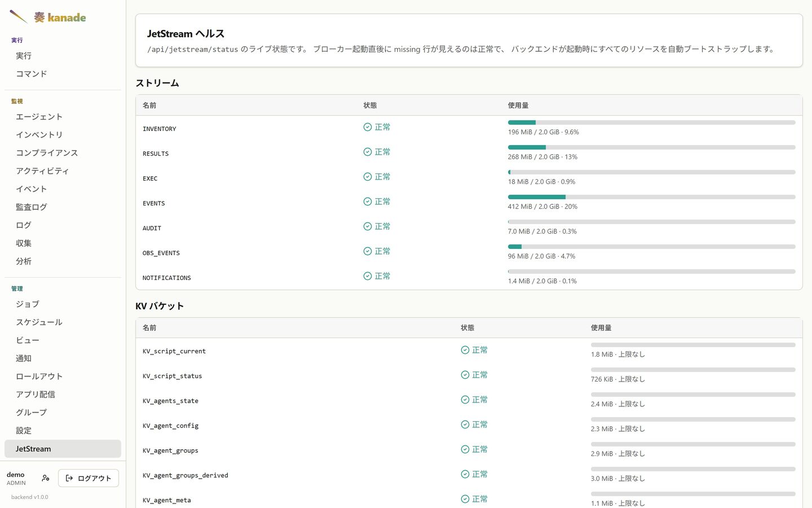Click the status check icon for EVENTS stream

tap(368, 202)
